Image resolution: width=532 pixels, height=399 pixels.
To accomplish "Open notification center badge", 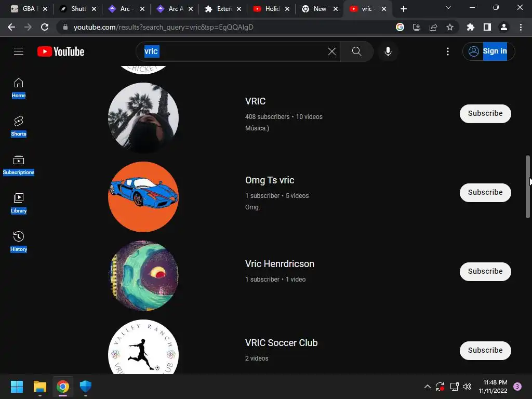I will point(517,387).
